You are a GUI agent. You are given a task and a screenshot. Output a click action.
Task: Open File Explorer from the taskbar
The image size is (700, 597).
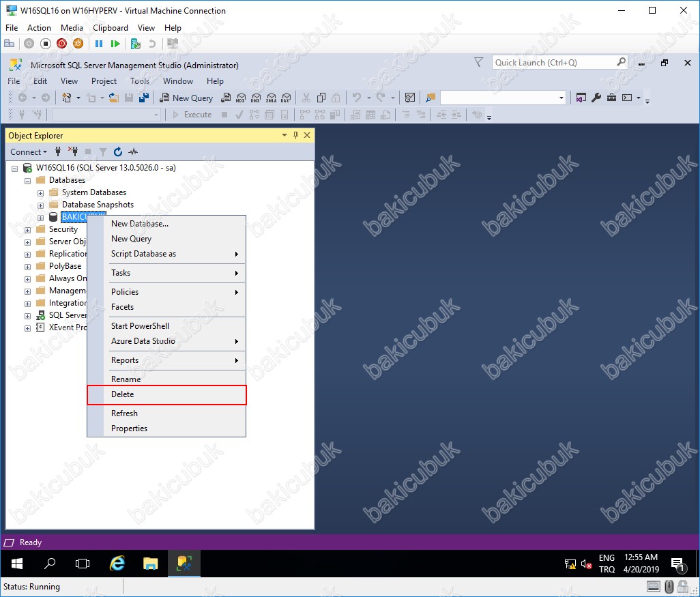pyautogui.click(x=151, y=564)
